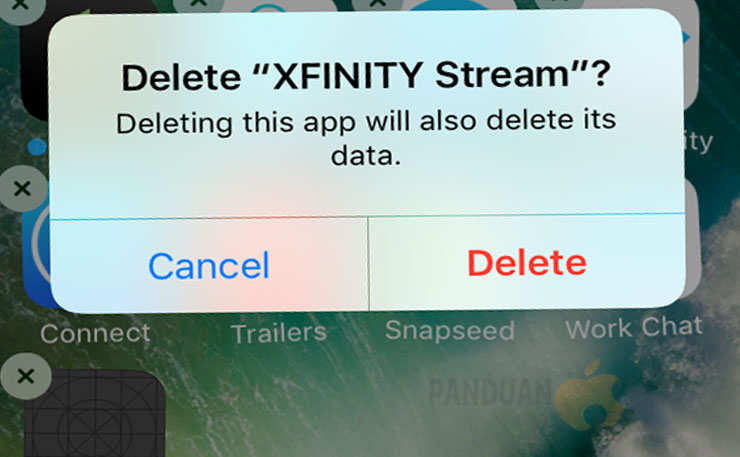Tap the Delete "XFINITY Stream"? title

[366, 76]
